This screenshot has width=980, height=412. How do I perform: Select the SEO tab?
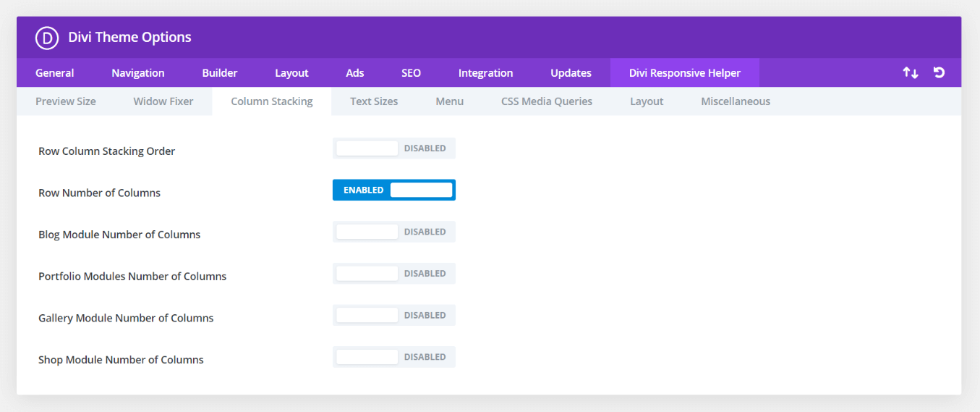click(x=412, y=72)
